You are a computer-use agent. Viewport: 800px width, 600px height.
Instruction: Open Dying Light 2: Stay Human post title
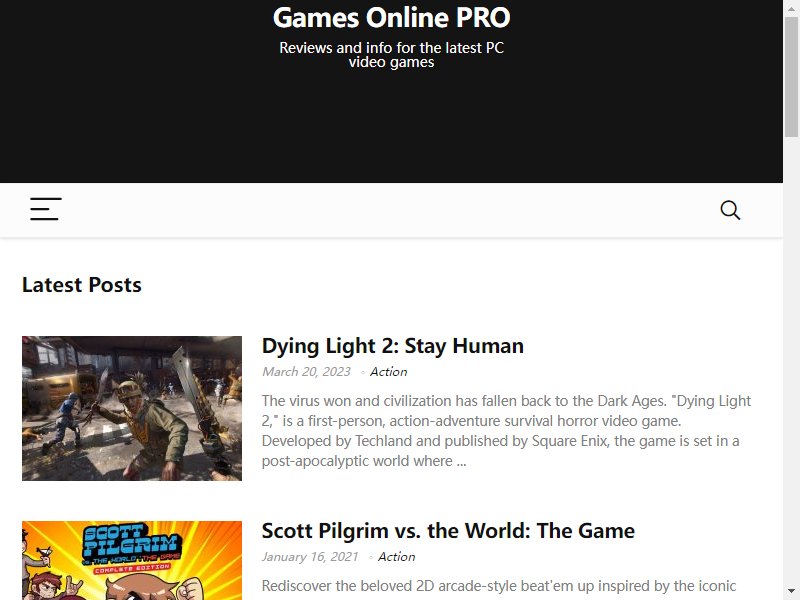(x=392, y=346)
